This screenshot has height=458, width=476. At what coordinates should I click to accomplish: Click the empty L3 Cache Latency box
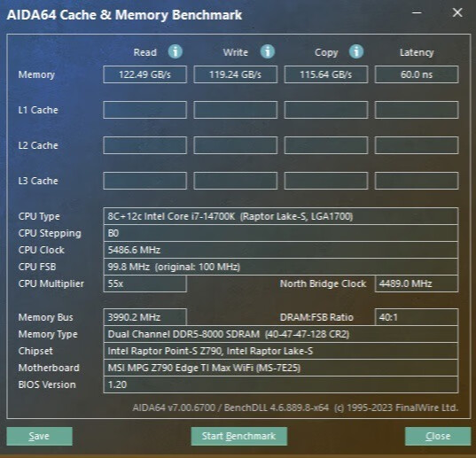pyautogui.click(x=417, y=181)
